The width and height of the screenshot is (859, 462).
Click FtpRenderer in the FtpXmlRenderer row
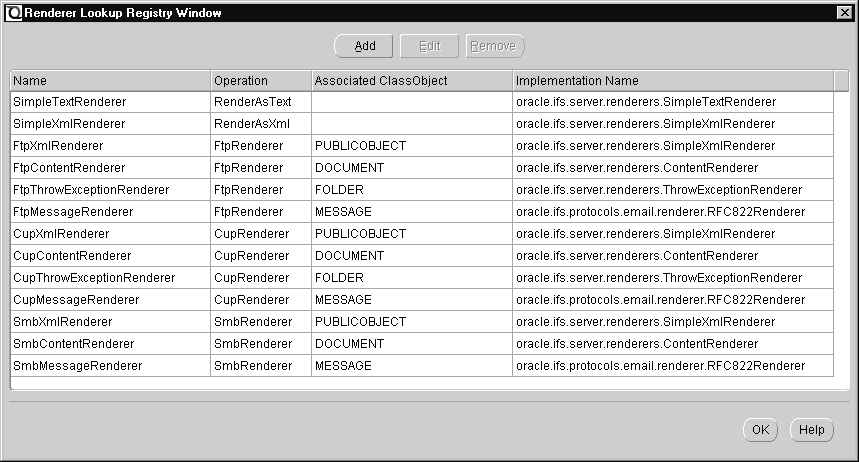pos(261,146)
